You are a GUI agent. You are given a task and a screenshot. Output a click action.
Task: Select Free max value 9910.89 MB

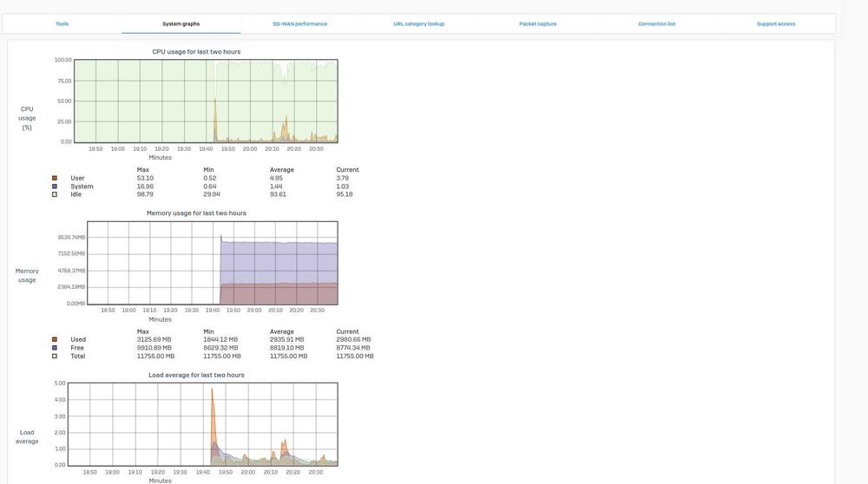(154, 348)
